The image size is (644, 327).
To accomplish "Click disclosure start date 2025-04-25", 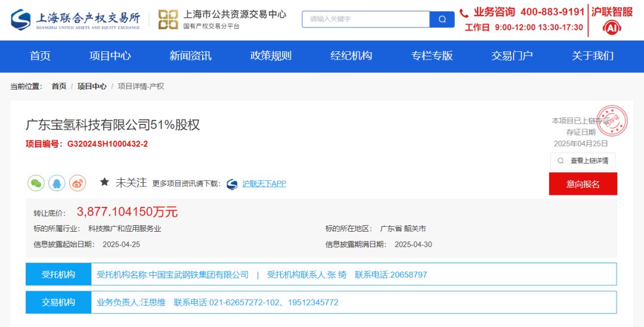I will click(x=121, y=245).
